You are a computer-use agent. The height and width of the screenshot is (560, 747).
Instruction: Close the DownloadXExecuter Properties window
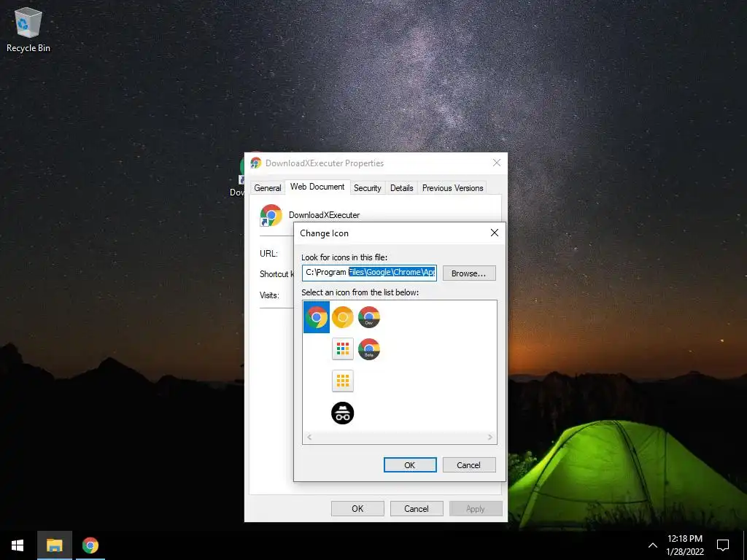[496, 163]
